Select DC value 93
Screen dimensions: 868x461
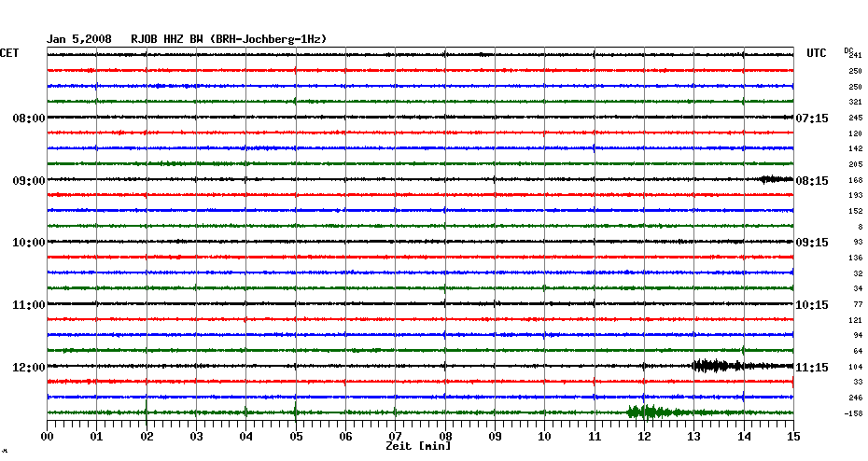[x=858, y=243]
